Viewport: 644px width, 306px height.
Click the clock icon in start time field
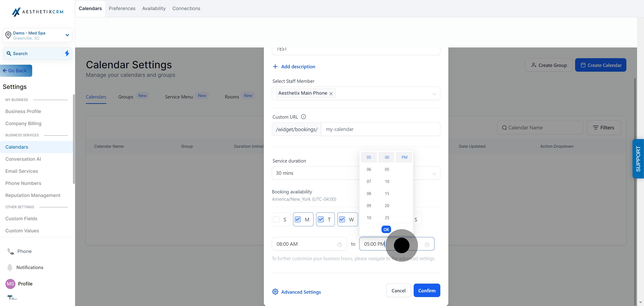339,244
